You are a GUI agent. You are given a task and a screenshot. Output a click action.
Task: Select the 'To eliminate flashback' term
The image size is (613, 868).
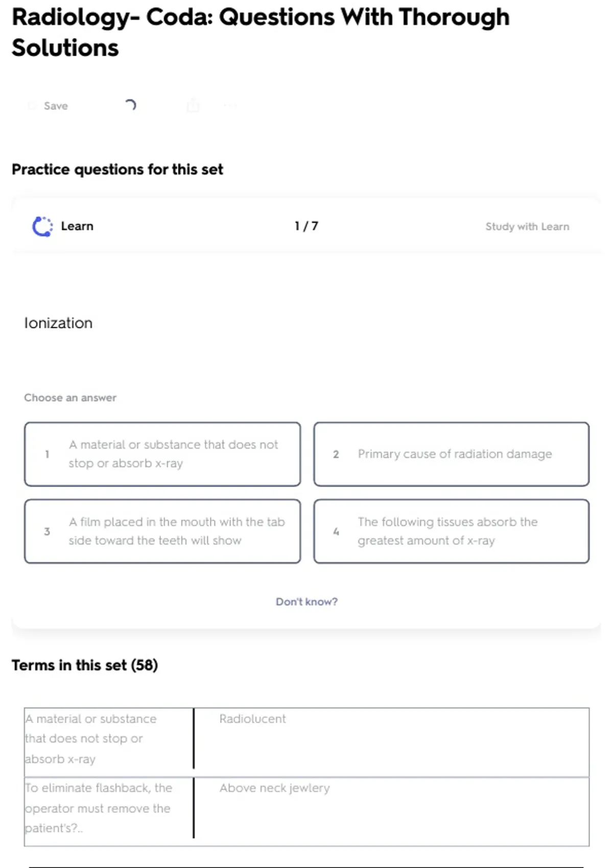99,808
